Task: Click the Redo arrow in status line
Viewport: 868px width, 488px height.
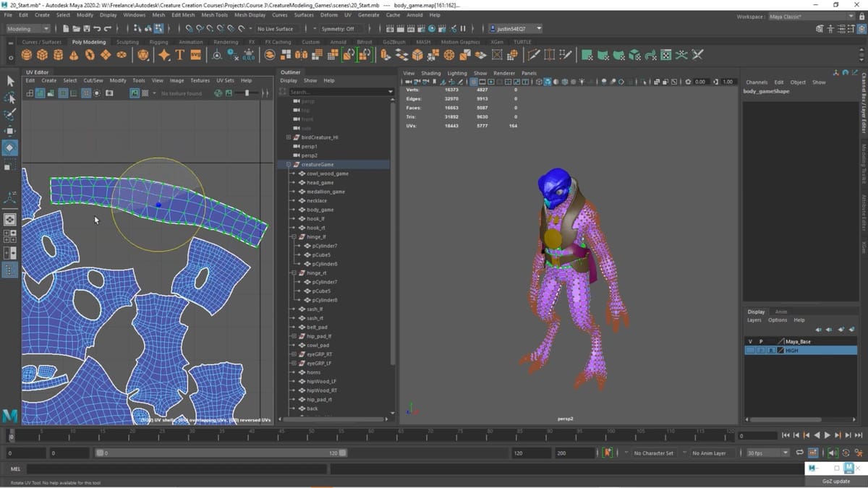Action: coord(107,29)
